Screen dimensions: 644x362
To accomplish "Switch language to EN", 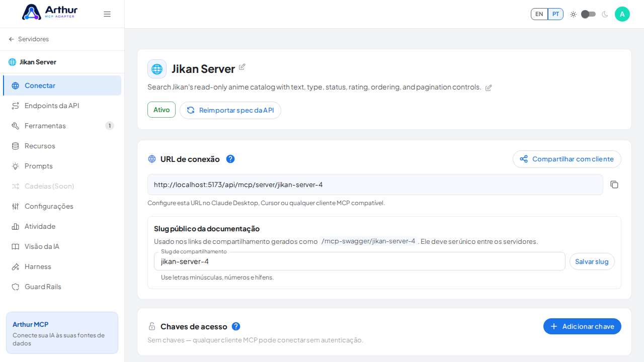I will point(539,14).
